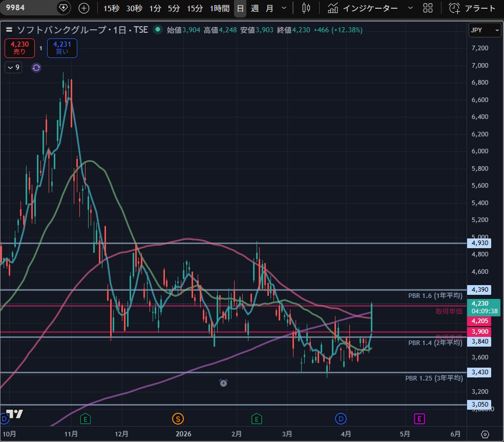
Task: Click the orange S split marker
Action: coord(178,419)
